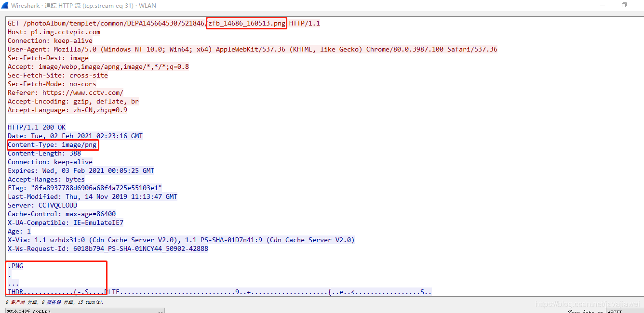Click the X-Ws-Request-Id header line

(x=108, y=248)
